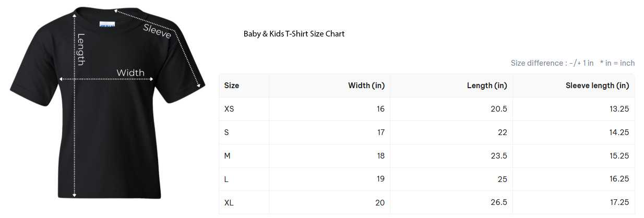Click the 17.25 sleeve length value
The image size is (644, 218).
(619, 202)
